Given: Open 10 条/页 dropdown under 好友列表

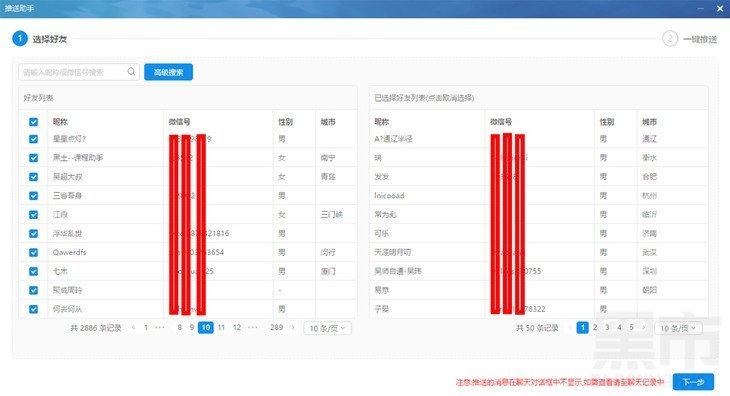Looking at the screenshot, I should point(327,328).
